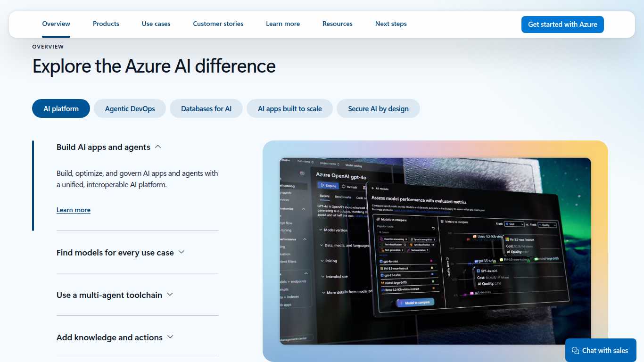The image size is (644, 362).
Task: Expand Add knowledge and actions section
Action: 115,337
